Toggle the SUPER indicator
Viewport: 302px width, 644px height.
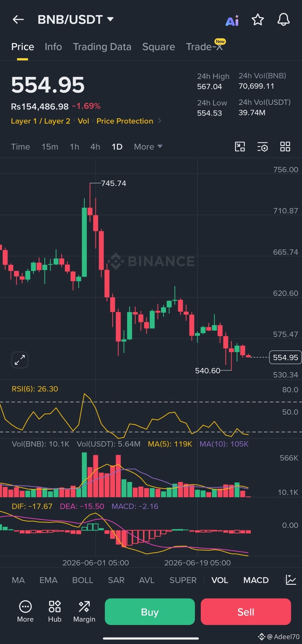183,580
